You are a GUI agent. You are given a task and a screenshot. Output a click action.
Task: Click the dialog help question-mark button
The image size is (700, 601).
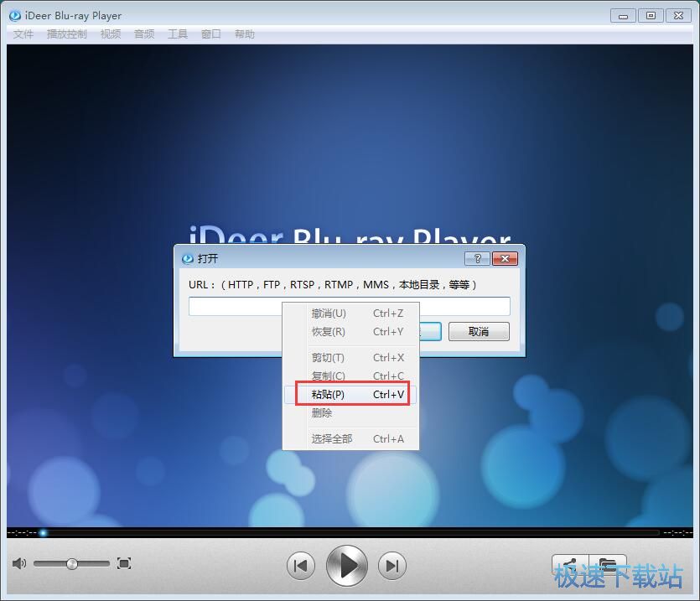477,258
